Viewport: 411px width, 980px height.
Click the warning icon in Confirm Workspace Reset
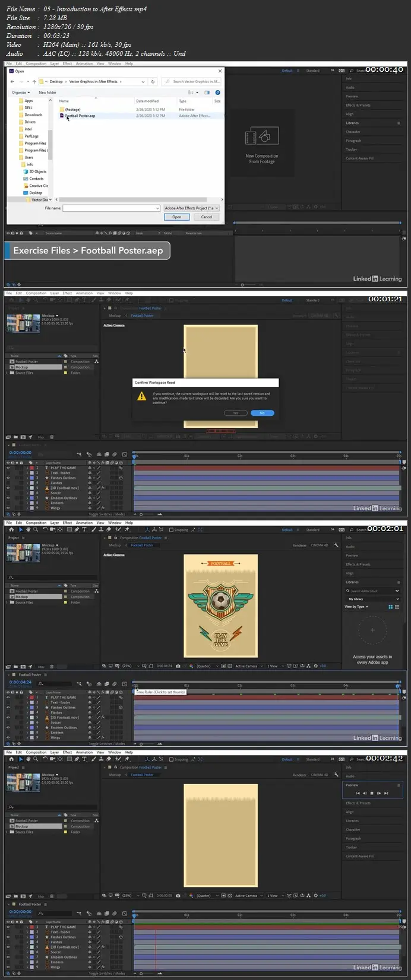pyautogui.click(x=142, y=396)
